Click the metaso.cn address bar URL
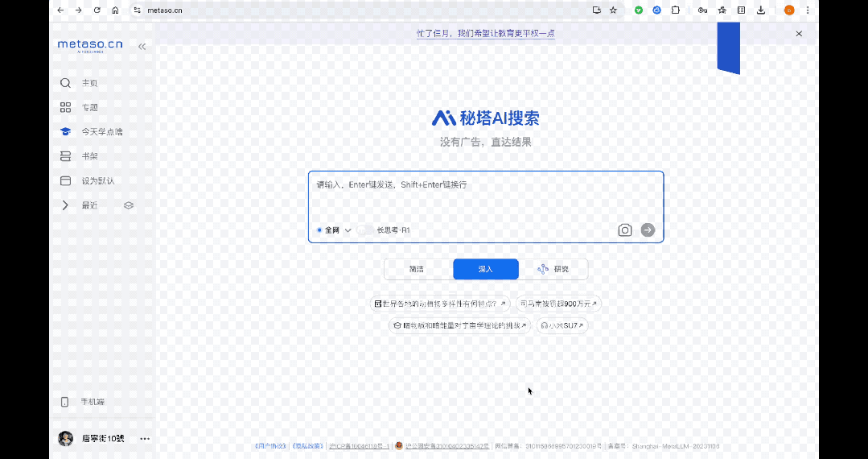Screen dimensions: 868x459 (164, 10)
